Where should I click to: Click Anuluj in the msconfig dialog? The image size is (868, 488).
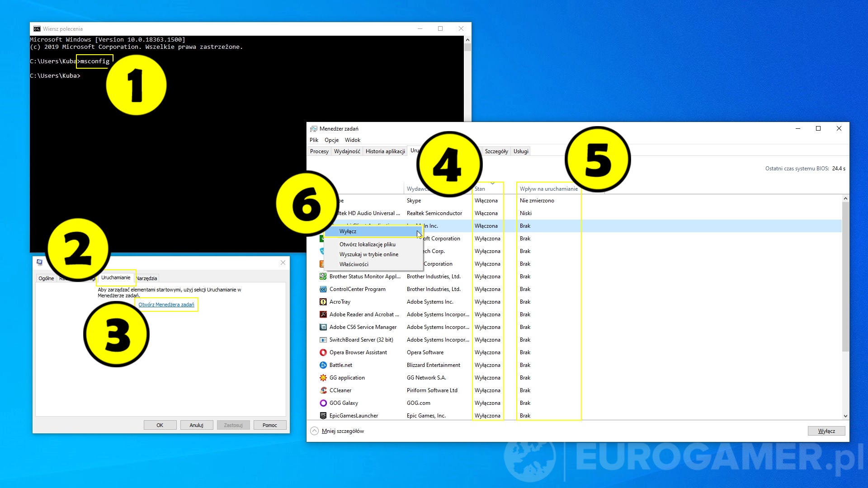197,425
